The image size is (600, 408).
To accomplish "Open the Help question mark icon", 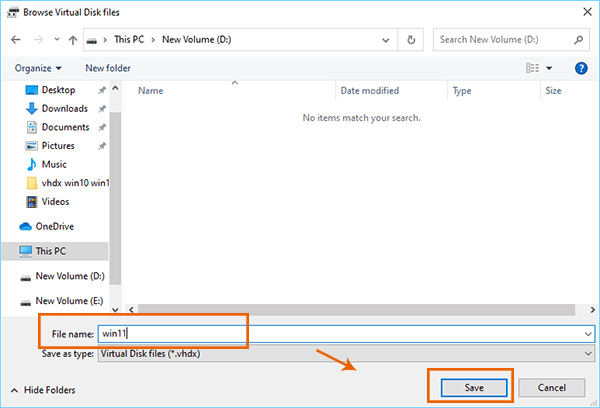I will click(x=581, y=68).
